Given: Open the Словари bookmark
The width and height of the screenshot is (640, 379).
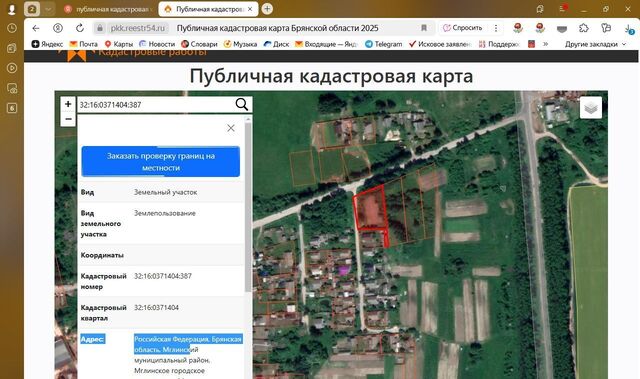Looking at the screenshot, I should (x=199, y=44).
